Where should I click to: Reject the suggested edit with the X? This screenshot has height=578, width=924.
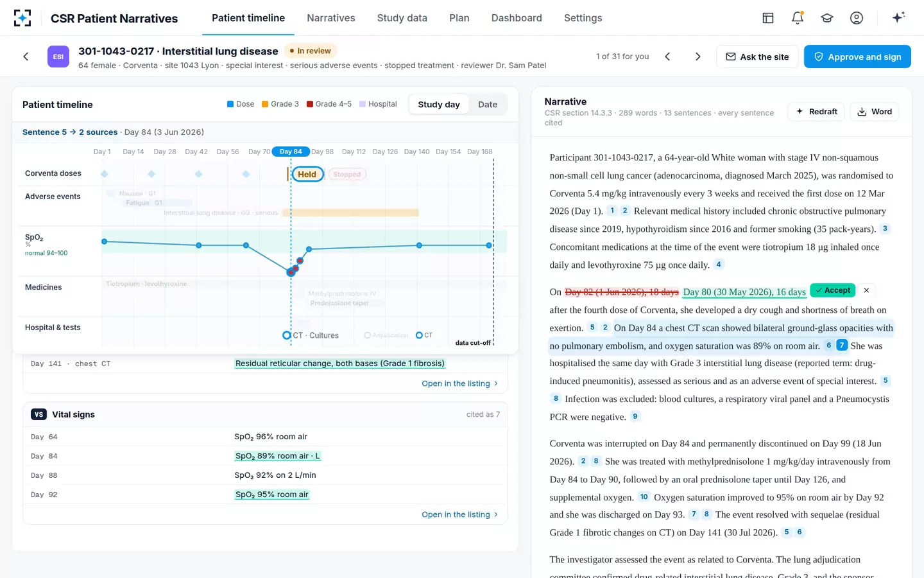(x=866, y=290)
